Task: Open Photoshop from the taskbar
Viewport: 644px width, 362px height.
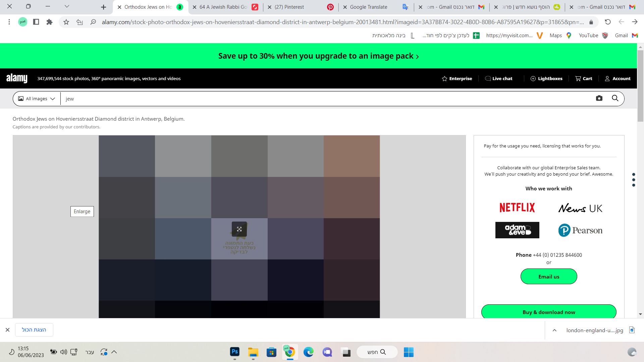Action: click(x=234, y=352)
